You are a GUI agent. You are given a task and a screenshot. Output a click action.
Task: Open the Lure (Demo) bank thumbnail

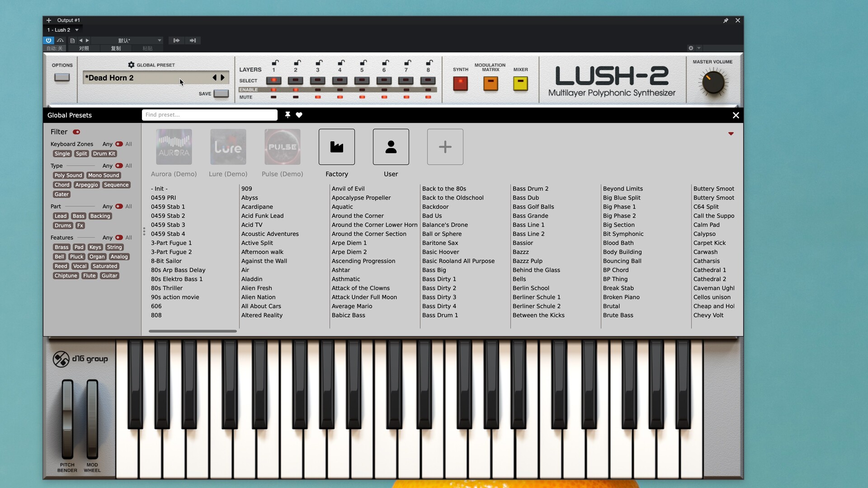tap(228, 147)
